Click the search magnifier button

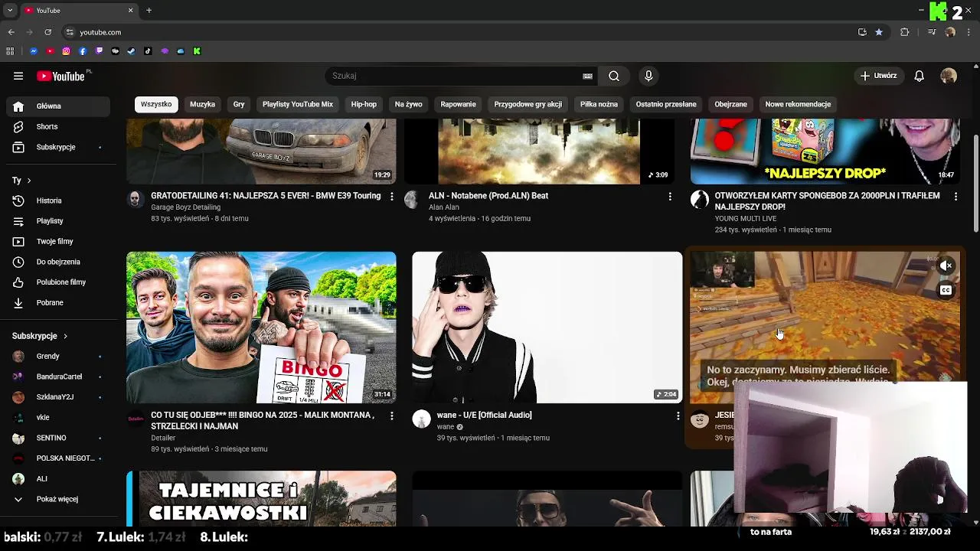tap(614, 76)
